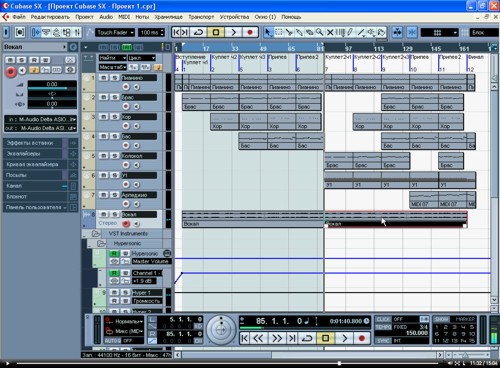This screenshot has width=500, height=368.
Task: Toggle Autoscroll button in toolbar
Action: tap(397, 32)
